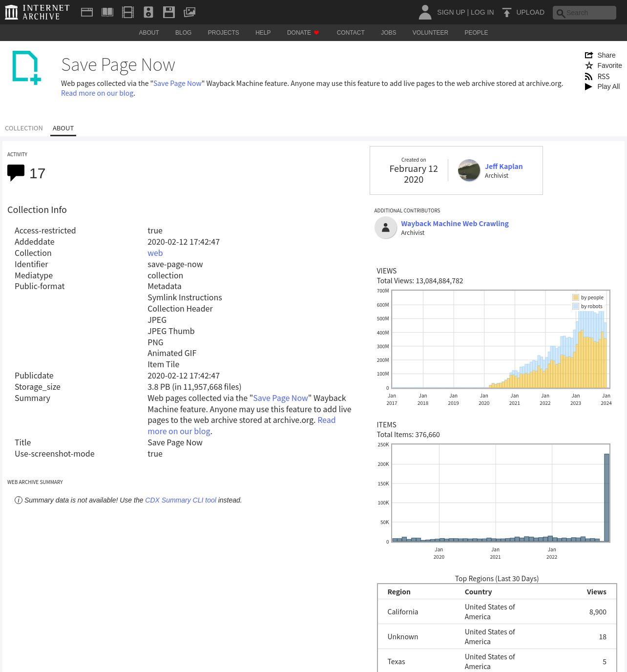Open the Web (Wayback) icon in top bar
Viewport: 627px width, 672px height.
pyautogui.click(x=87, y=12)
